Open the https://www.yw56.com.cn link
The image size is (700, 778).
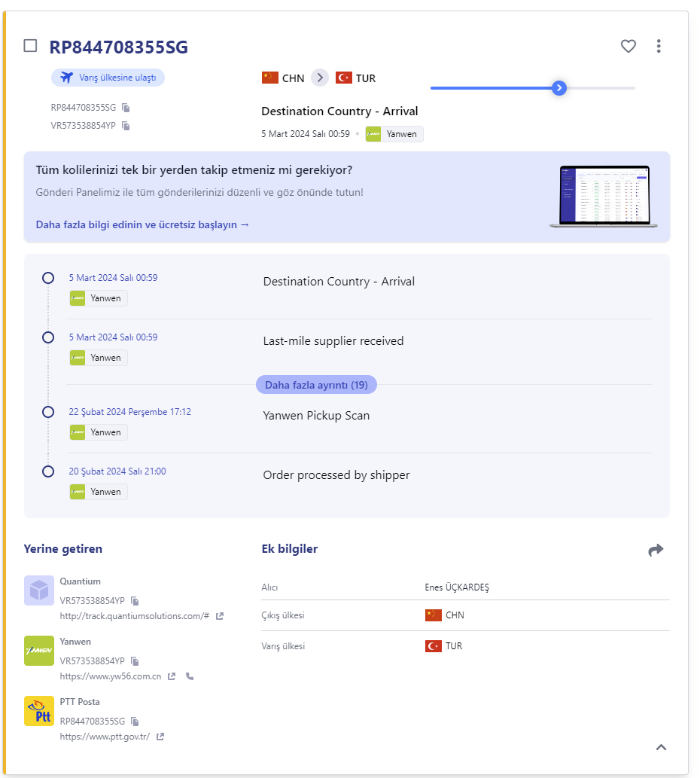(111, 676)
